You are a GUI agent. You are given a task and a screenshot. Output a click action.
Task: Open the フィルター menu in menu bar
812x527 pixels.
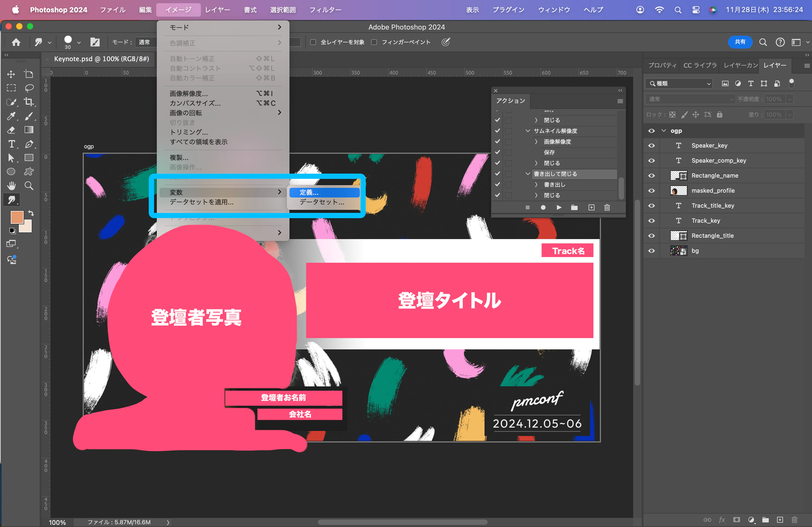coord(325,10)
